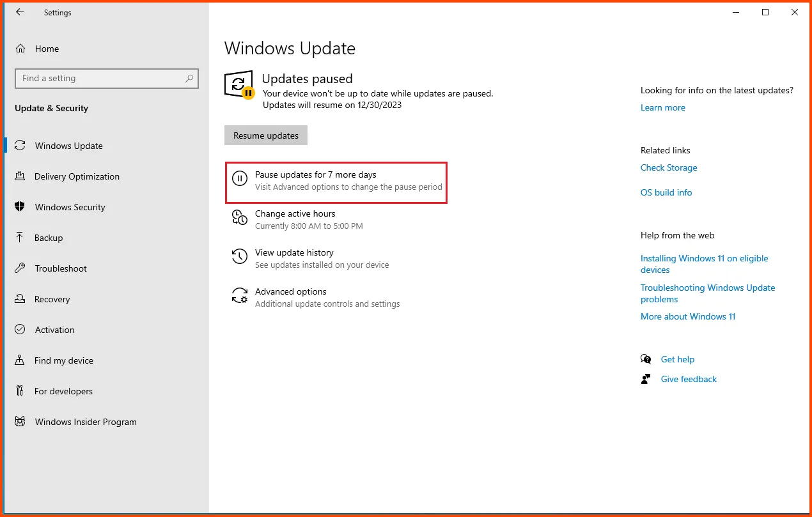This screenshot has height=517, width=812.
Task: Click More about Windows 11 link
Action: (x=688, y=316)
